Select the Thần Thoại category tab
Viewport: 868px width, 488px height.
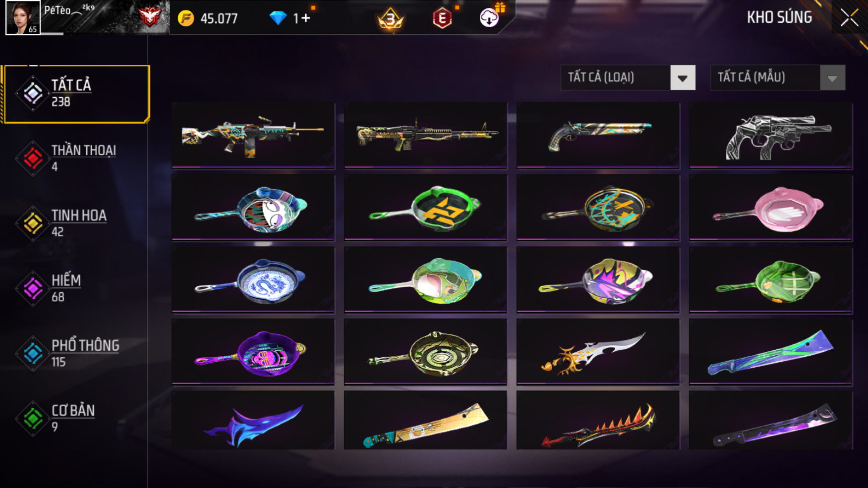[74, 158]
